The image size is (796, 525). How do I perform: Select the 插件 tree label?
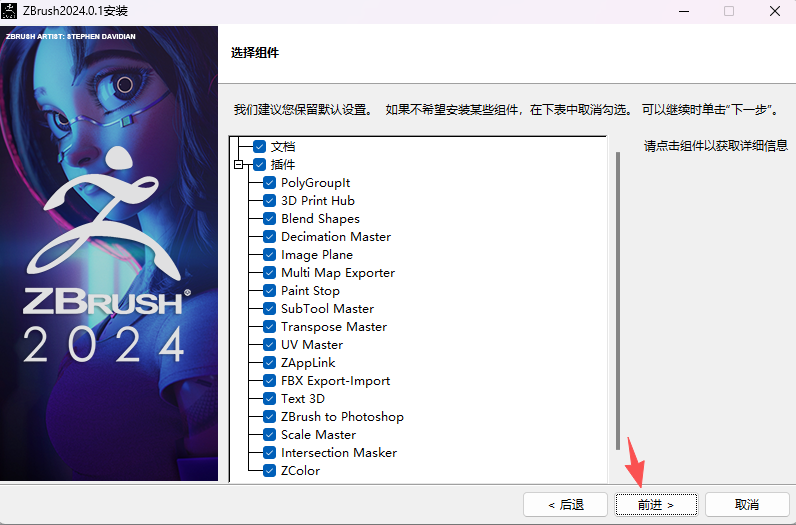pyautogui.click(x=283, y=165)
